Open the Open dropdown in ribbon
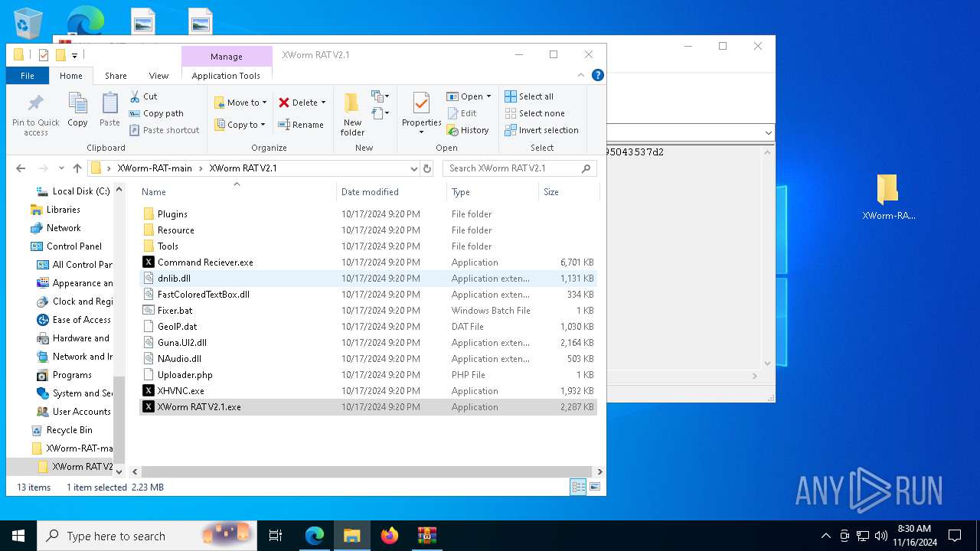Viewport: 980px width, 551px height. pyautogui.click(x=469, y=96)
